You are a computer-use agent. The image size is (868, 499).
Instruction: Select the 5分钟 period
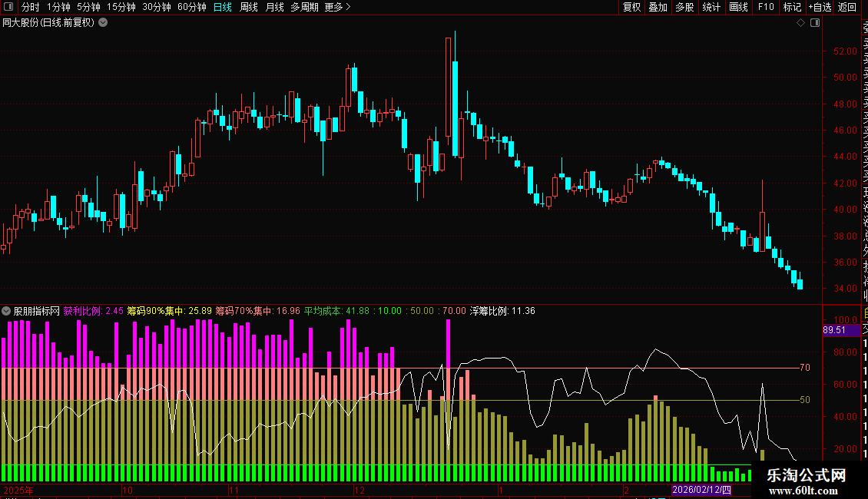point(88,7)
